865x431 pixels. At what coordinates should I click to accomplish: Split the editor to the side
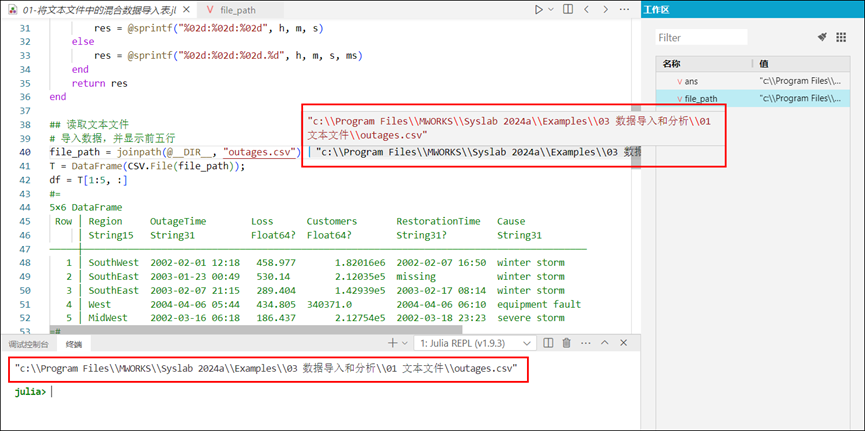568,9
